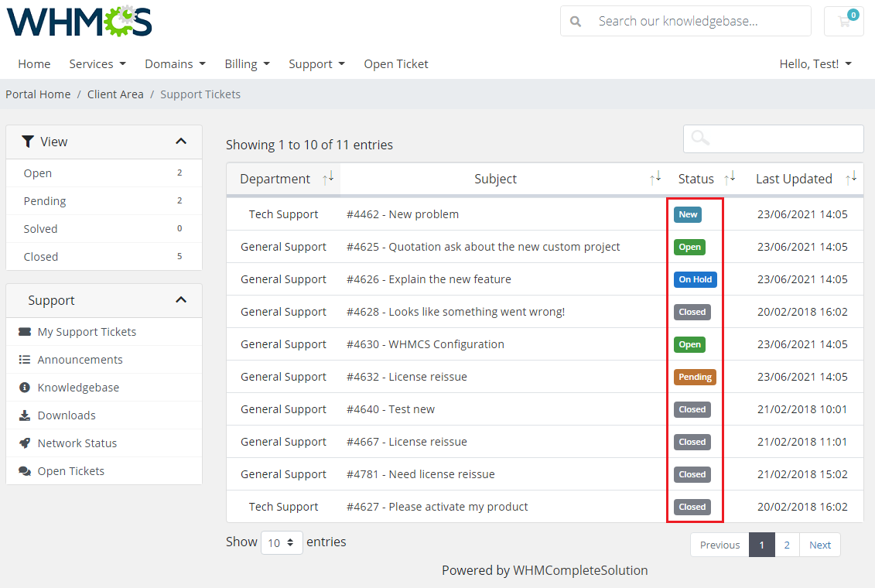Open ticket #4781 - Need license reissue
875x588 pixels.
tap(420, 474)
